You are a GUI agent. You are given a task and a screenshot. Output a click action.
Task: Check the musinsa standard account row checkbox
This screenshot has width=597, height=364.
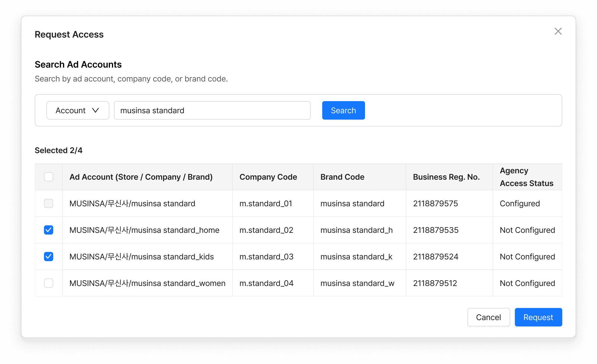pos(49,203)
